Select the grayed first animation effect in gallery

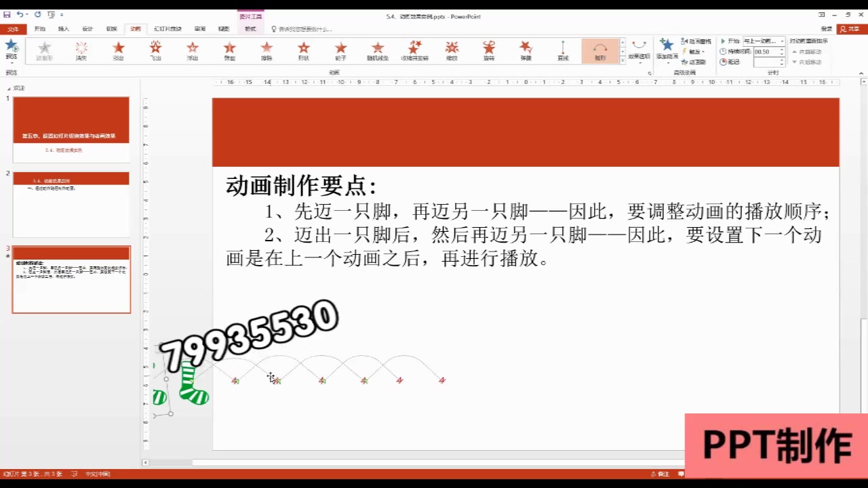pyautogui.click(x=45, y=51)
